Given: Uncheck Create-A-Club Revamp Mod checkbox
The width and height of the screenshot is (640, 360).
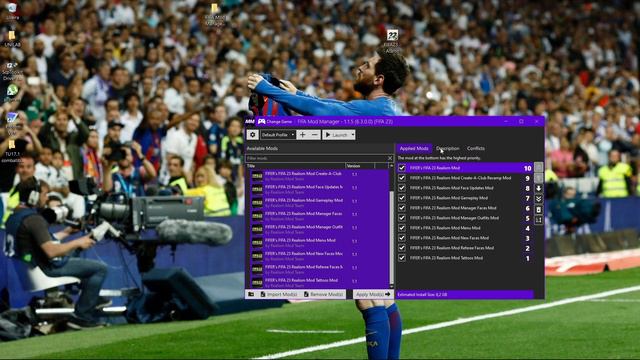Looking at the screenshot, I should [x=402, y=178].
